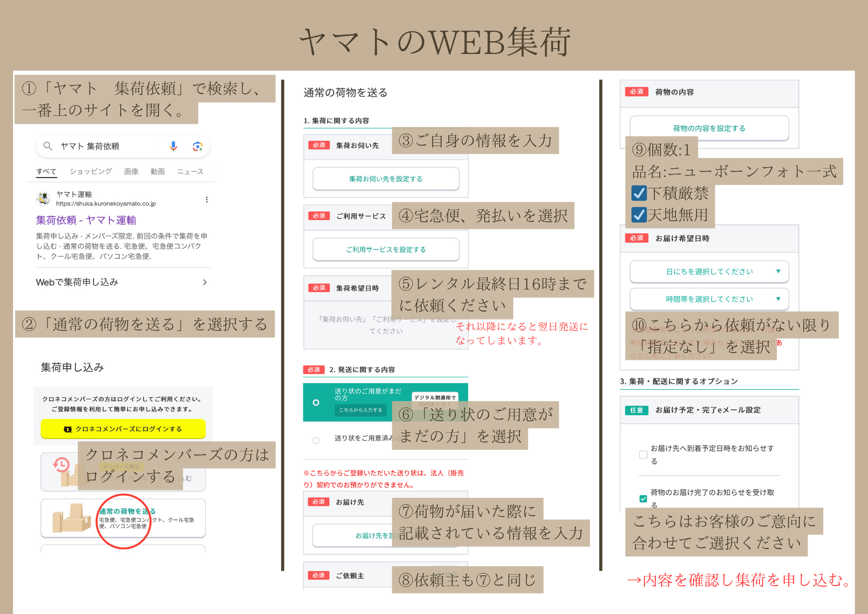Screen dimensions: 868x614
Task: Toggle the 天地無用 checkbox
Action: [639, 215]
